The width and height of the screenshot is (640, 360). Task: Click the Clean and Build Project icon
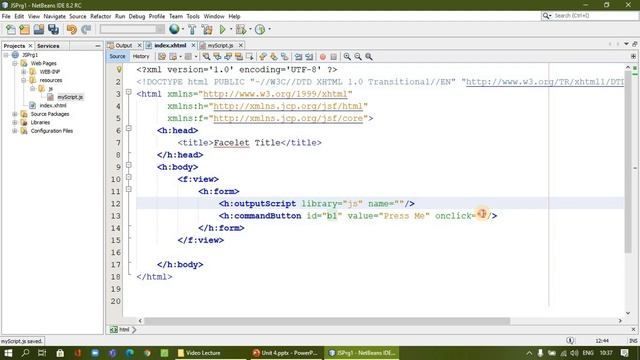click(x=207, y=29)
